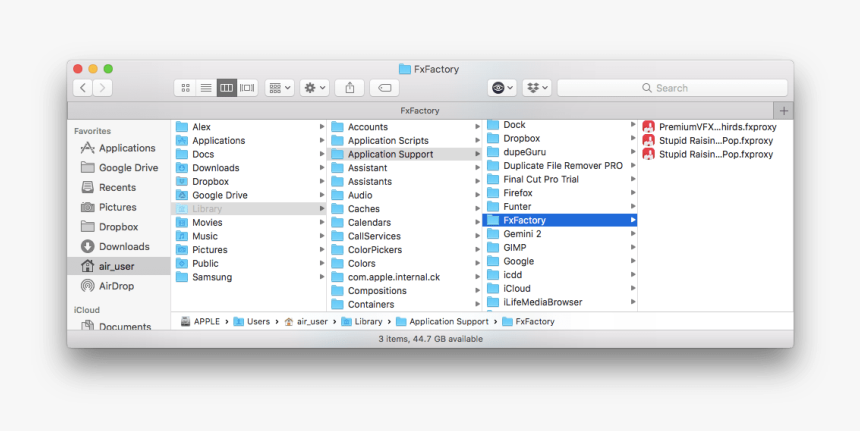Add a new tab with plus button
The height and width of the screenshot is (431, 860).
[783, 111]
